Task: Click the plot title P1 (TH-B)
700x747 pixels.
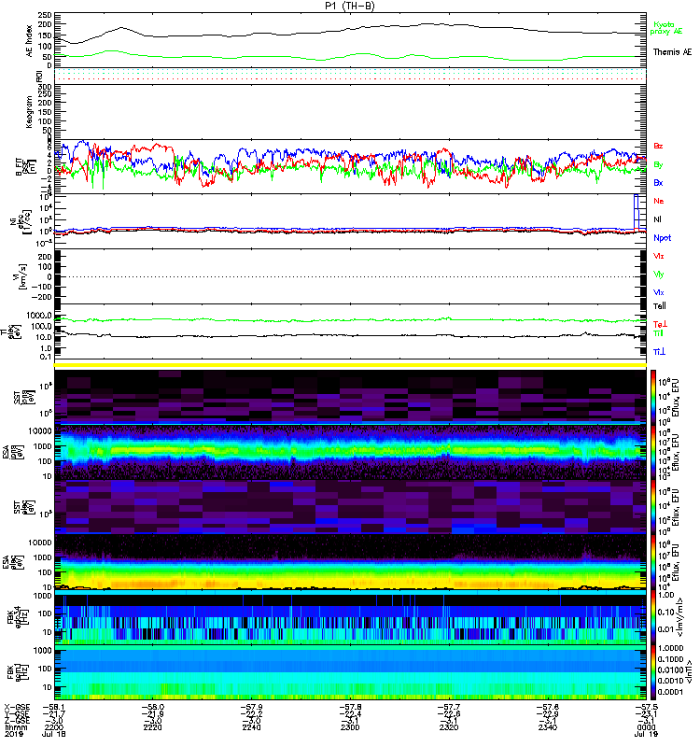Action: (350, 6)
